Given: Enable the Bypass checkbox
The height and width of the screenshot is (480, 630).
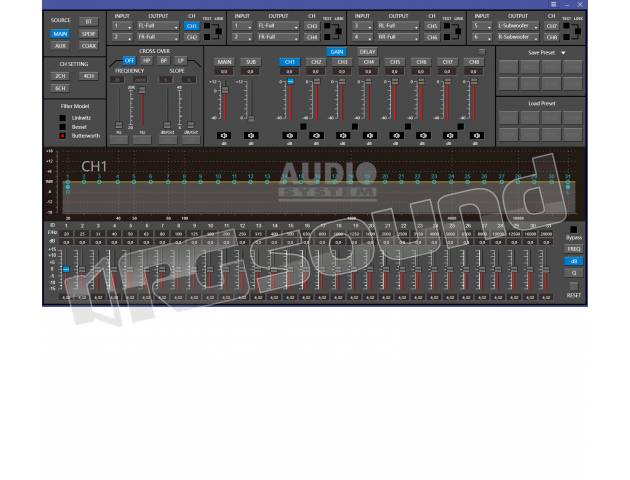Looking at the screenshot, I should tap(573, 230).
